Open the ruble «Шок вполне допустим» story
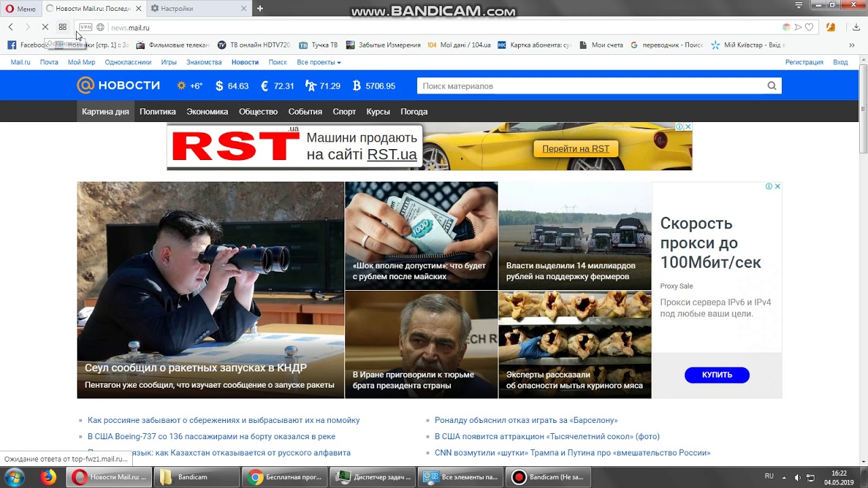868x488 pixels. 421,236
